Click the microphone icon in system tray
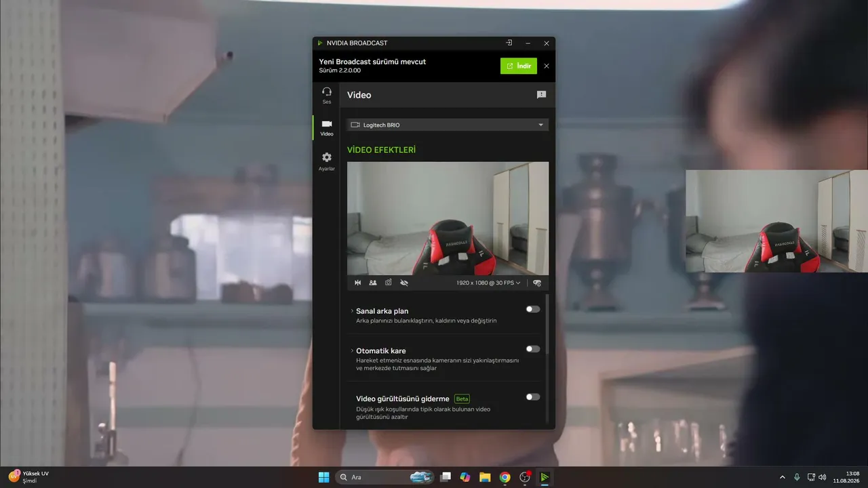Image resolution: width=868 pixels, height=488 pixels. pyautogui.click(x=797, y=477)
